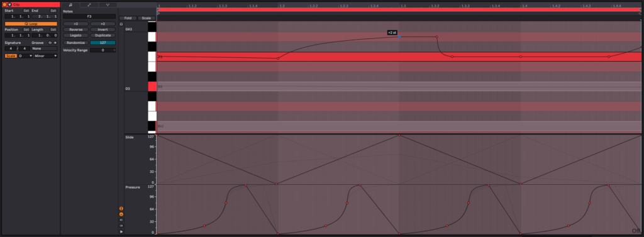The height and width of the screenshot is (237, 644).
Task: Toggle the headphone preview icon beside piano roll
Action: pos(121,25)
